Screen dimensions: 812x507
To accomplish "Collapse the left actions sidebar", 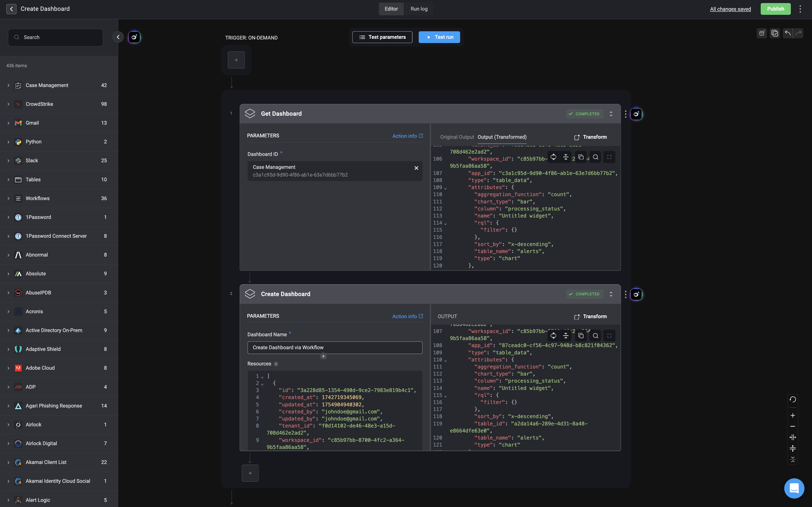I will tap(118, 37).
